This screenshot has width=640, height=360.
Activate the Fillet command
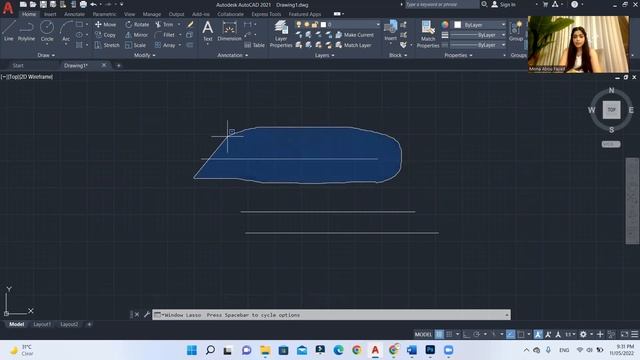tap(165, 35)
